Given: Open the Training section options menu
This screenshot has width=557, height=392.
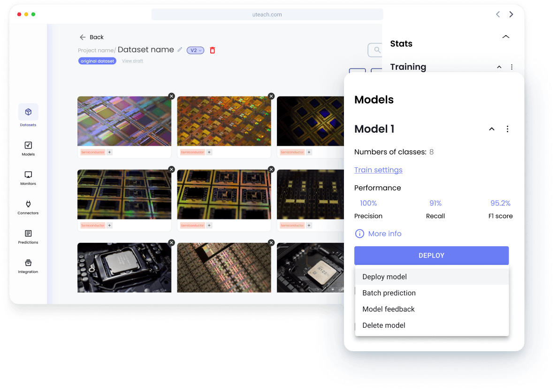Looking at the screenshot, I should (x=511, y=67).
